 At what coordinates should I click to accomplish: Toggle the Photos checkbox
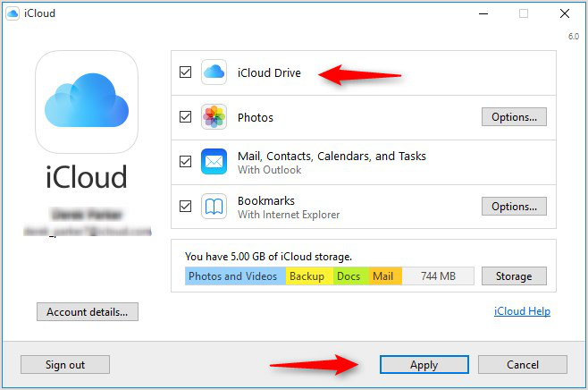pos(185,117)
